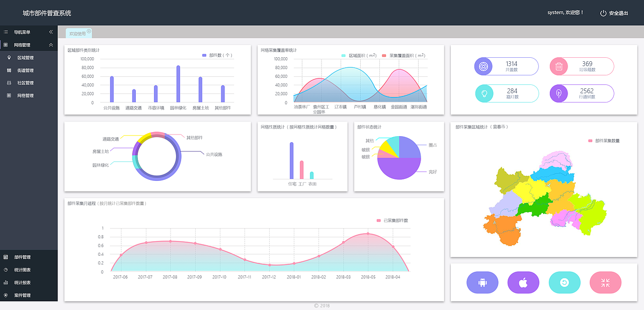This screenshot has height=310, width=644.
Task: Click the 工厂 pink bar
Action: pos(301,170)
